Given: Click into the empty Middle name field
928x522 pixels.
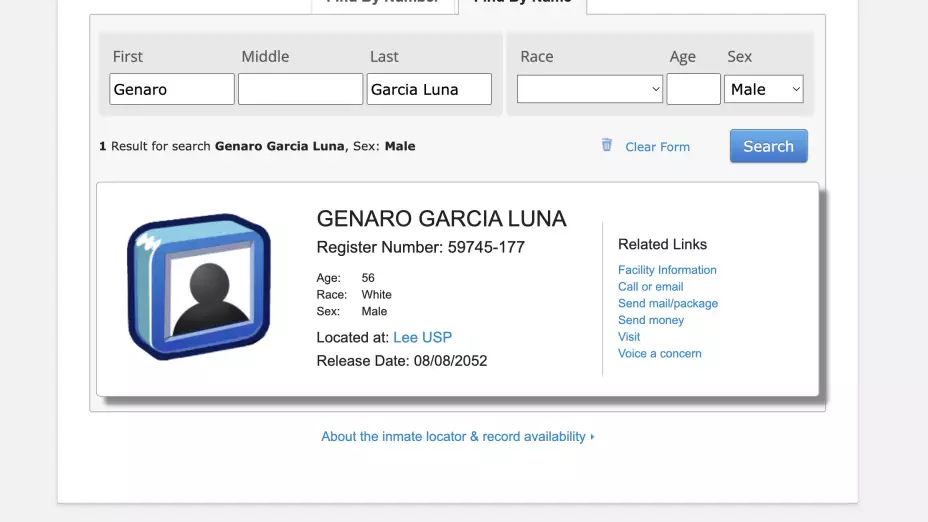Looking at the screenshot, I should pyautogui.click(x=300, y=89).
